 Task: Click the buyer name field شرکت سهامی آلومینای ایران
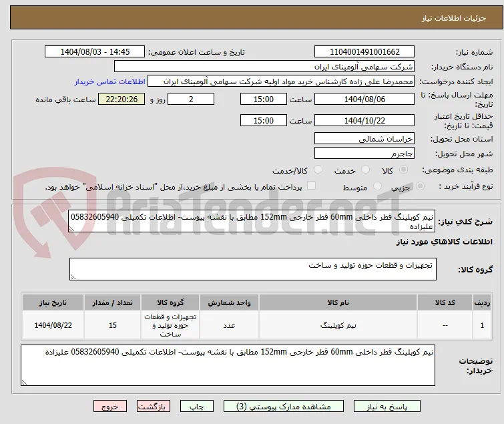coord(264,67)
